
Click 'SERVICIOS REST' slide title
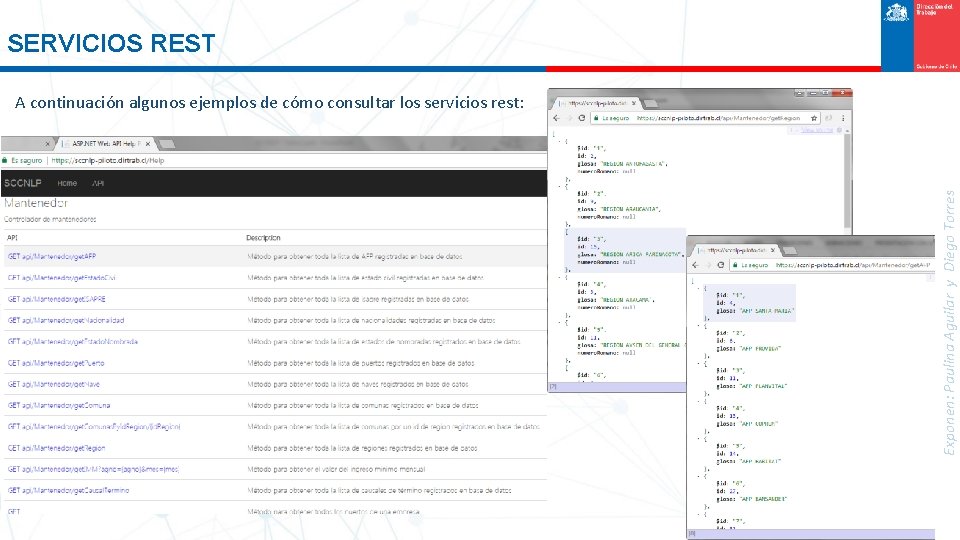click(111, 43)
